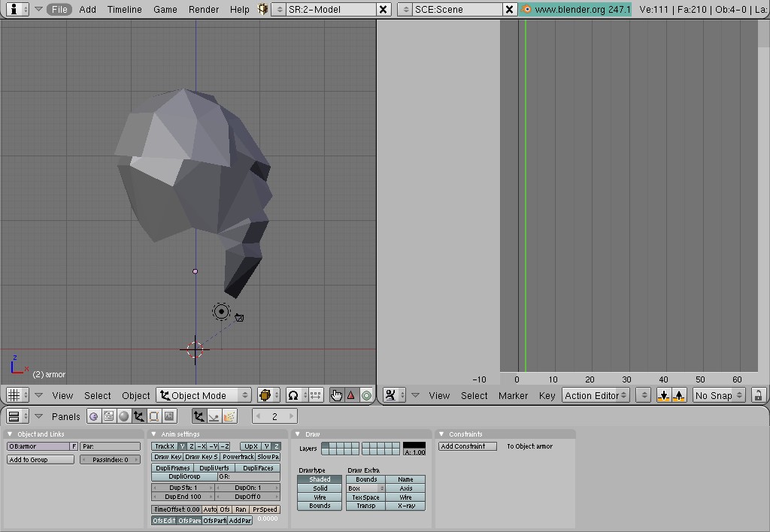This screenshot has height=532, width=770.
Task: Open the Object Mode dropdown
Action: 203,395
